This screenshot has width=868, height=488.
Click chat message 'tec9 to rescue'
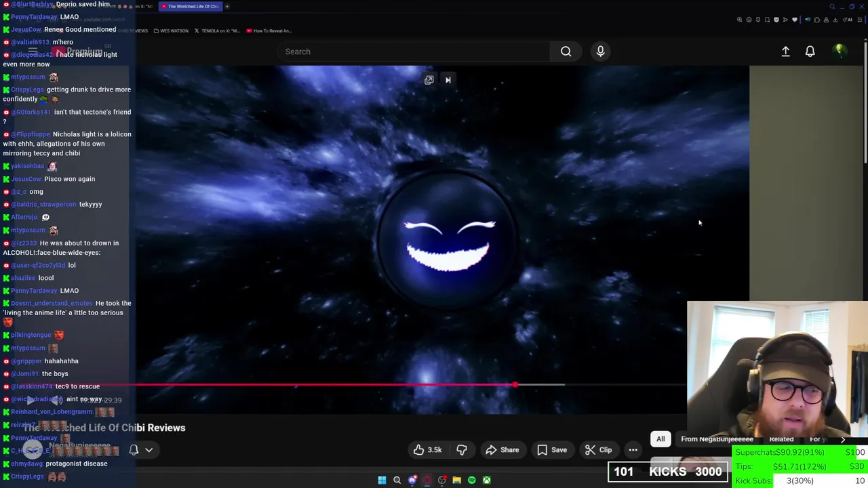77,386
